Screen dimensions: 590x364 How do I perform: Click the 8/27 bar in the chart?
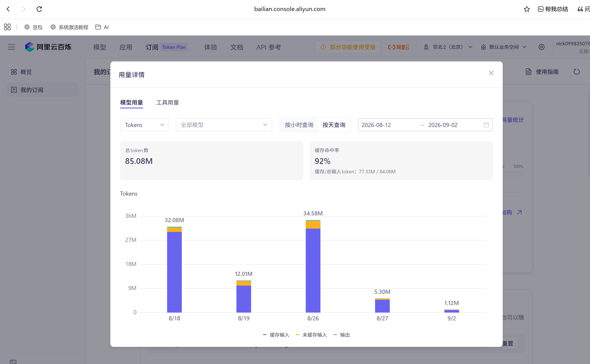[x=382, y=305]
